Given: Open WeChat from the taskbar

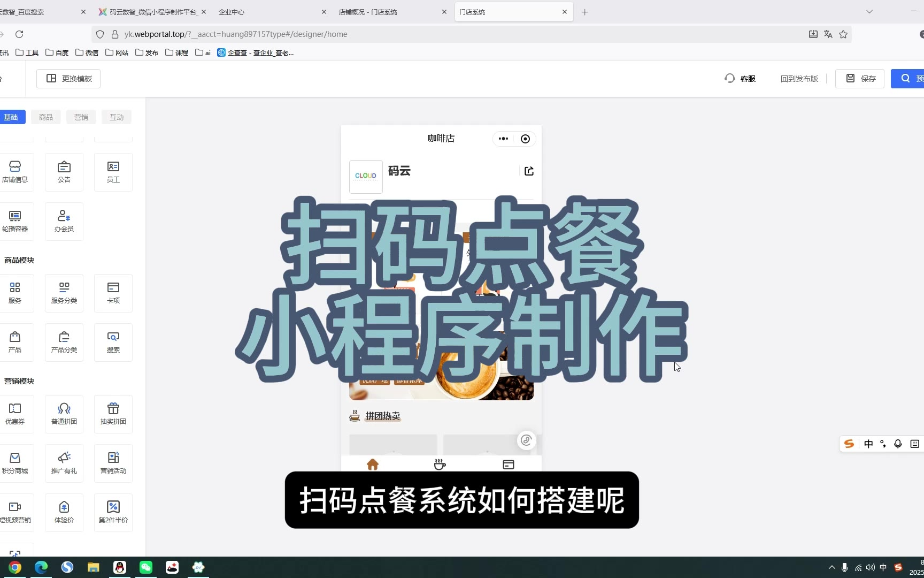Looking at the screenshot, I should point(146,567).
